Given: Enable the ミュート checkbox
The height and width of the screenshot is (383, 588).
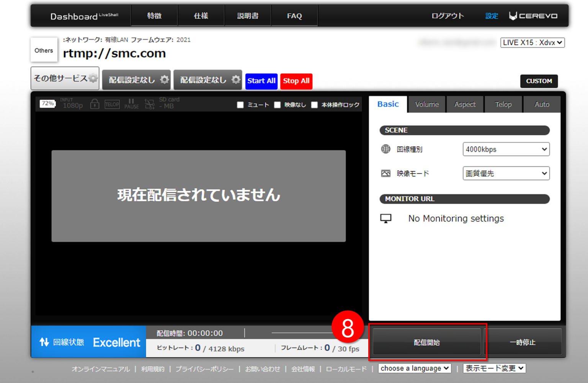Looking at the screenshot, I should click(x=240, y=105).
